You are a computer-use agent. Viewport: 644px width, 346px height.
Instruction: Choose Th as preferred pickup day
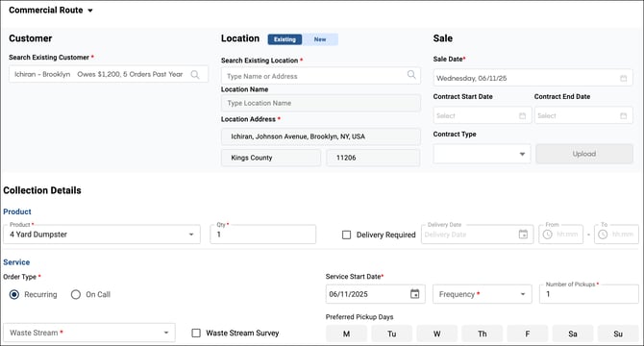pos(483,334)
